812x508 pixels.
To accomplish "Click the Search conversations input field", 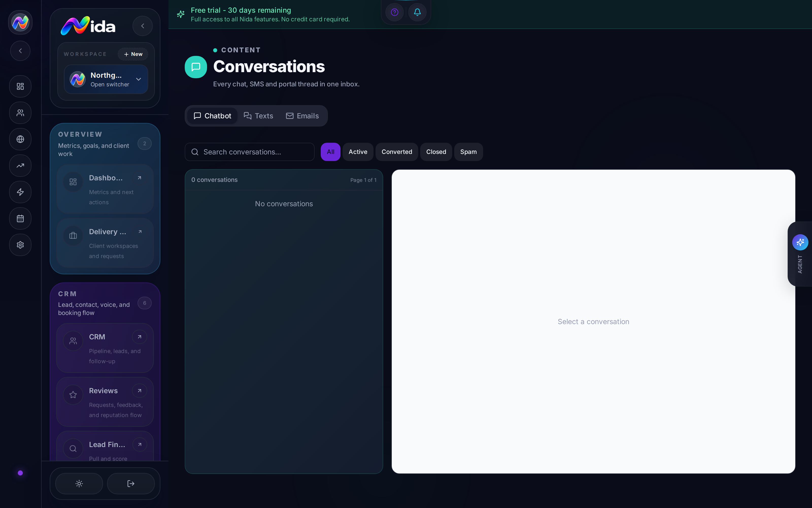I will tap(250, 152).
